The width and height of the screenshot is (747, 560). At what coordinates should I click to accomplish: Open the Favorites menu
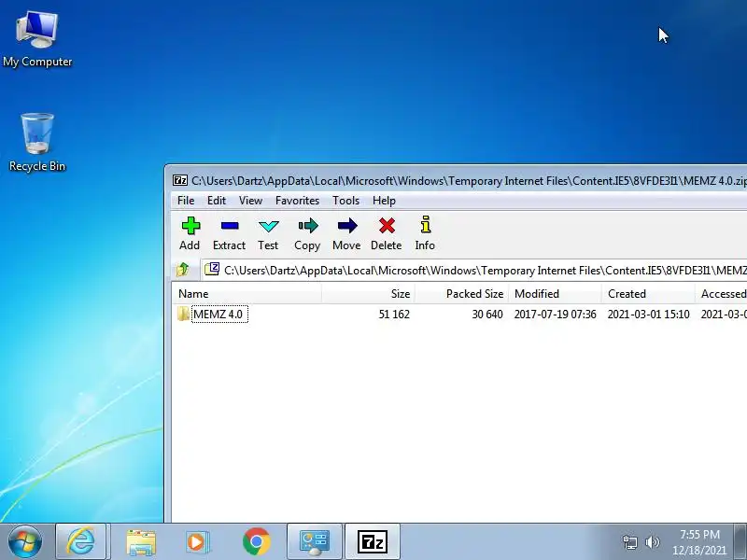pyautogui.click(x=297, y=201)
